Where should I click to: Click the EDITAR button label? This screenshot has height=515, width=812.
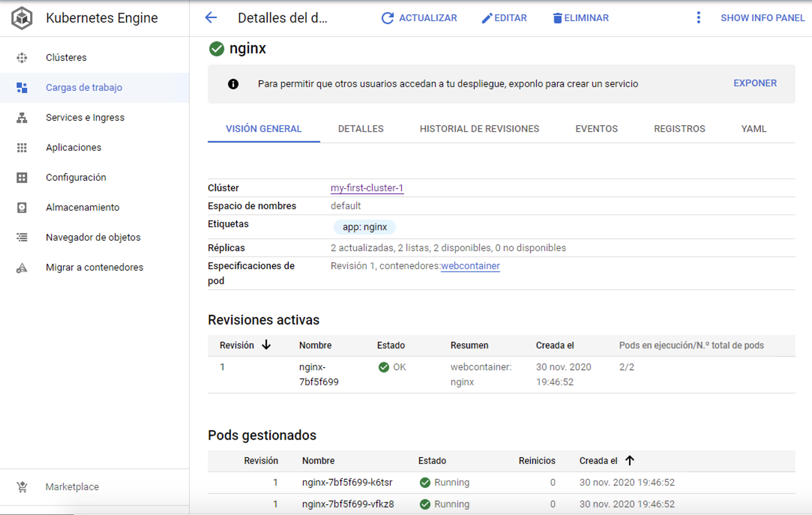[511, 18]
